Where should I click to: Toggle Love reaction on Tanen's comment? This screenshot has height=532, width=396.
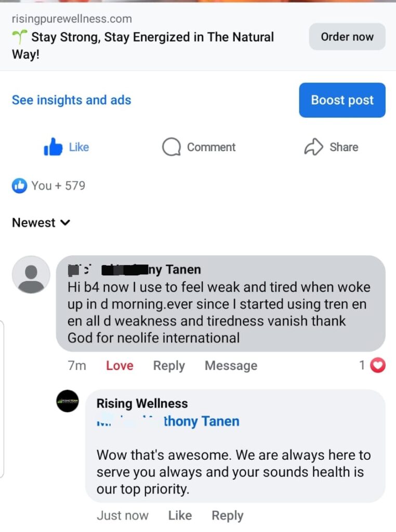tap(120, 366)
